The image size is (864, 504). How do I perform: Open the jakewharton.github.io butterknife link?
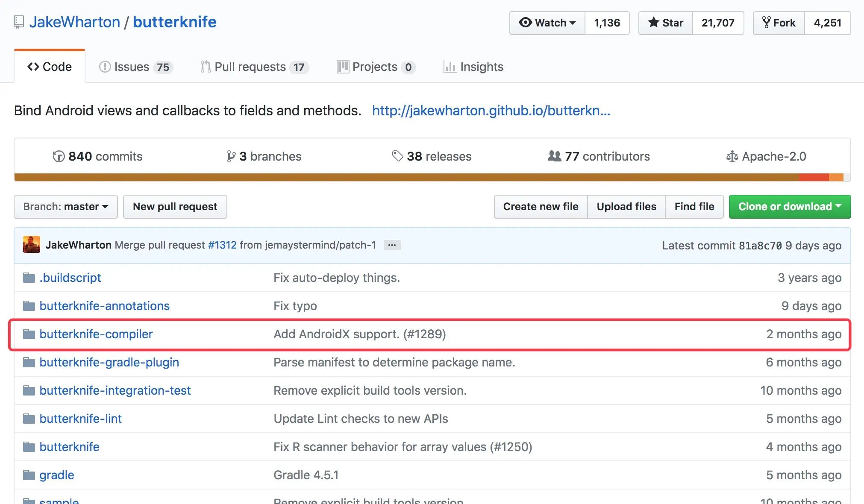(491, 111)
